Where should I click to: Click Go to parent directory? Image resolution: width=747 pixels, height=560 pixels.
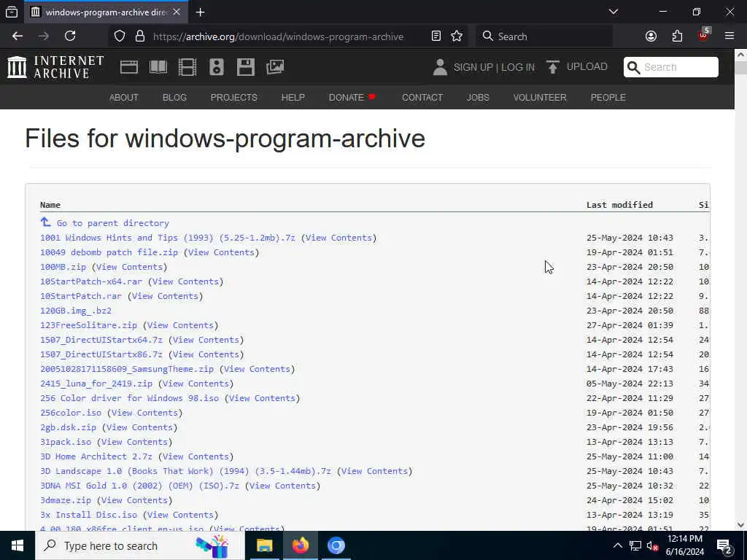(x=112, y=223)
